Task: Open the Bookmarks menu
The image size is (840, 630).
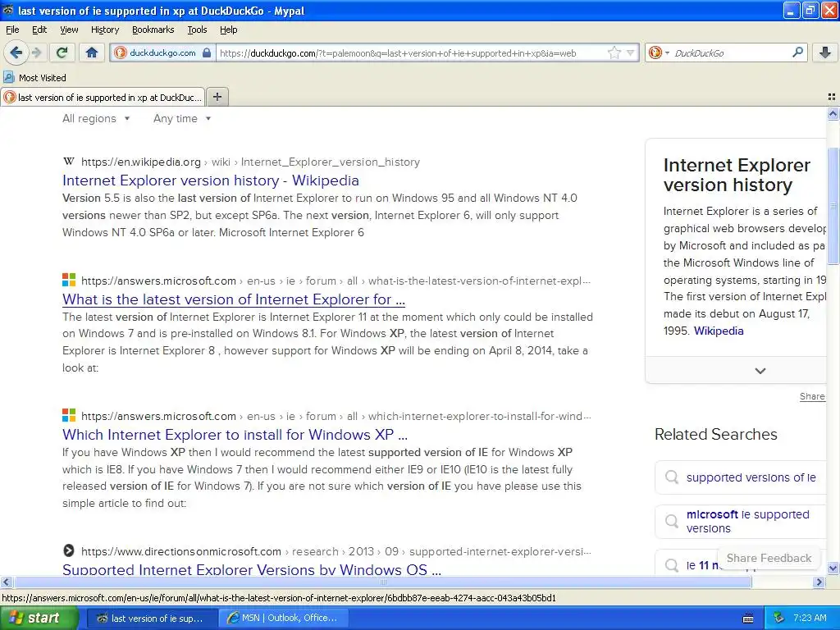Action: pos(153,30)
